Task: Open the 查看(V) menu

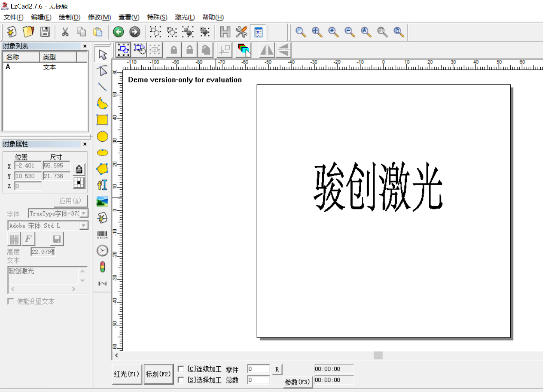Action: (129, 17)
